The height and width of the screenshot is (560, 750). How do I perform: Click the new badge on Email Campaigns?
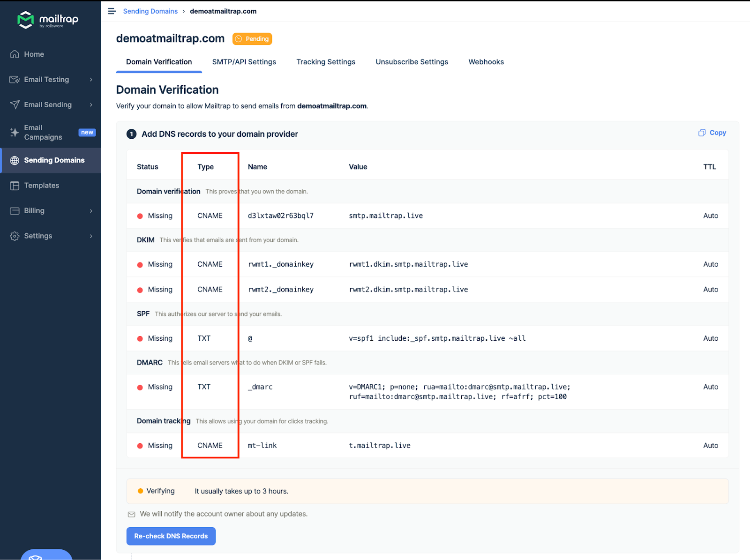coord(87,133)
